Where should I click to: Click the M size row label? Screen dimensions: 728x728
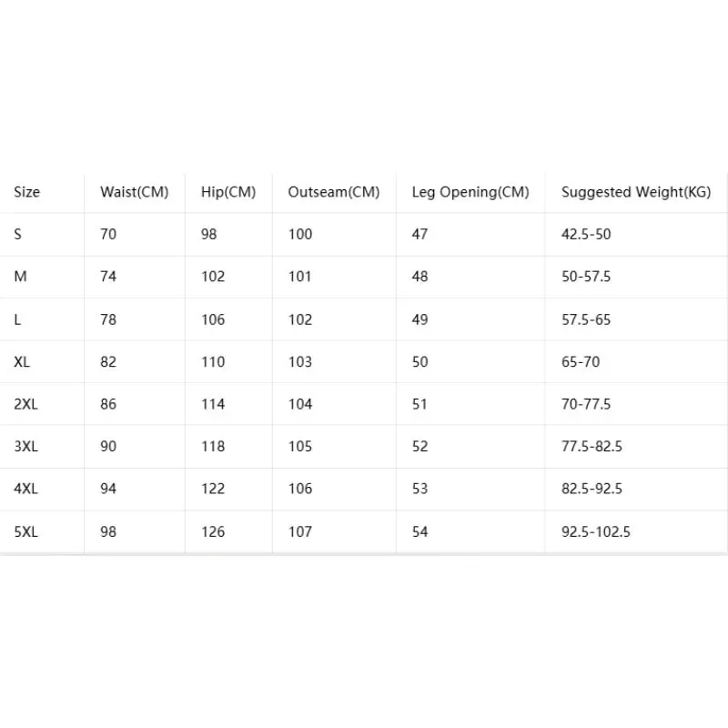pyautogui.click(x=20, y=277)
